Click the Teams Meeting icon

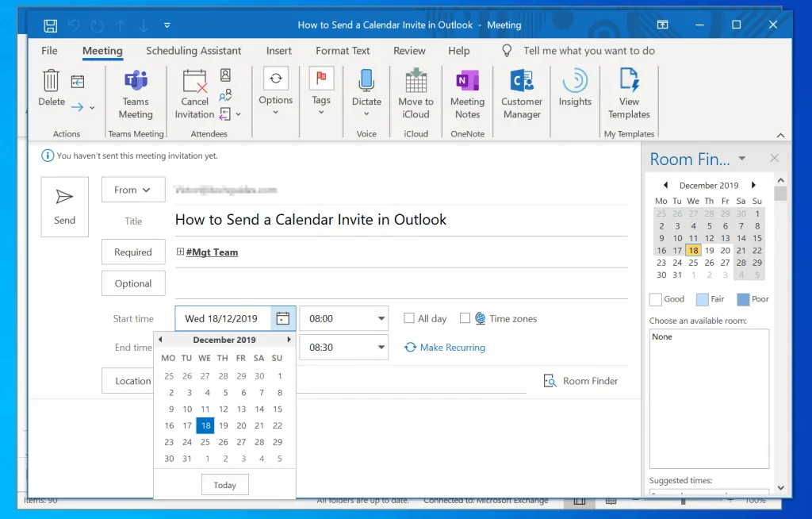136,83
